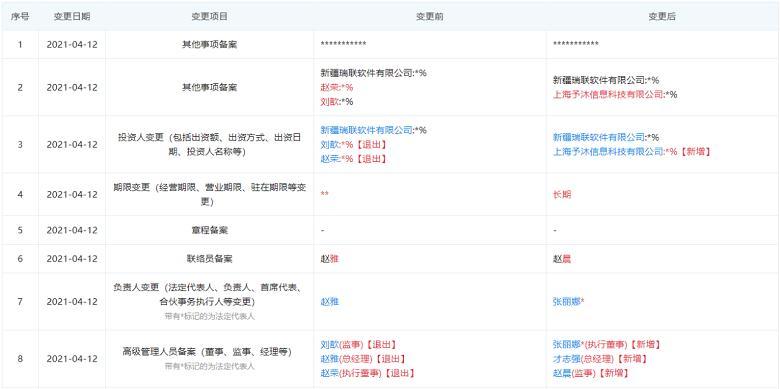Viewport: 780px width, 389px height.
Task: Click the 序号 column header
Action: [x=20, y=16]
